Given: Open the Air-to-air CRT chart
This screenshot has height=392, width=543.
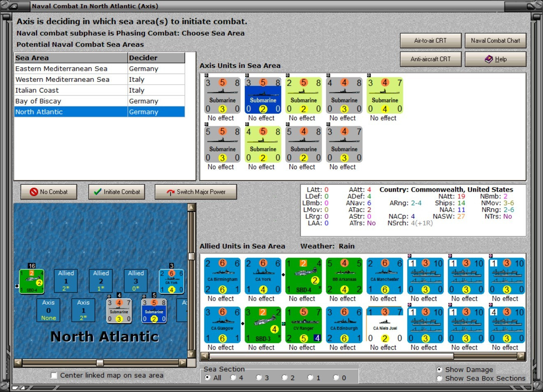Looking at the screenshot, I should [431, 40].
